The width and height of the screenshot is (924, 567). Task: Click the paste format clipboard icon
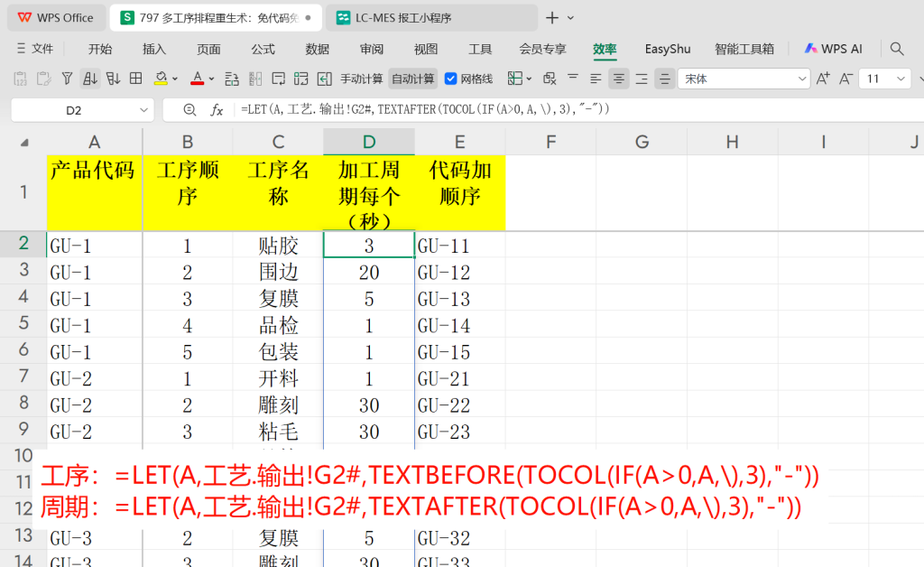[43, 79]
